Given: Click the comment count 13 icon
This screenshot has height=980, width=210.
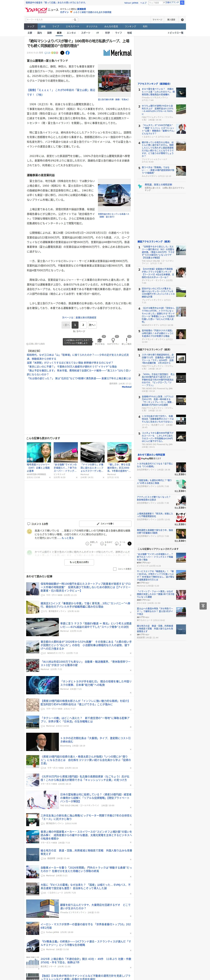Looking at the screenshot, I should point(47,53).
